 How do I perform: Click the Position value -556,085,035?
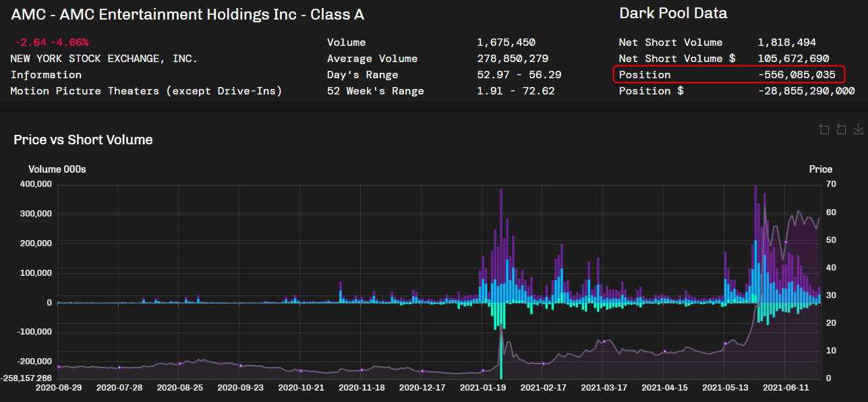pos(797,75)
